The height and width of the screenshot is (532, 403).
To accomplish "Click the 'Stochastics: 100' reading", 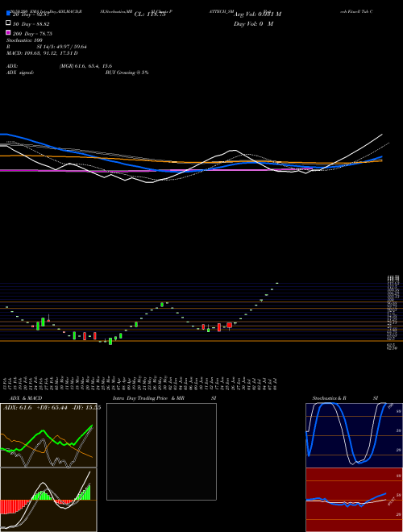I will (x=24, y=40).
